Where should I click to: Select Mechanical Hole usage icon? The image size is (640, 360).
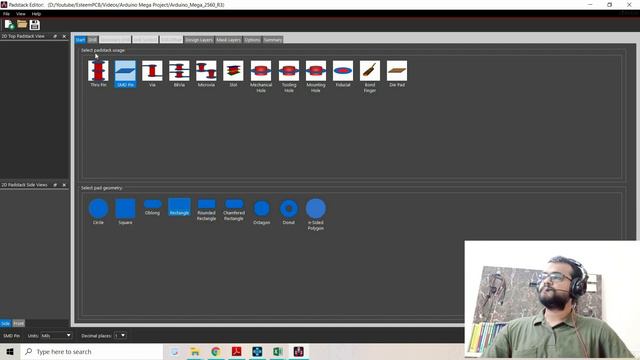(x=261, y=76)
